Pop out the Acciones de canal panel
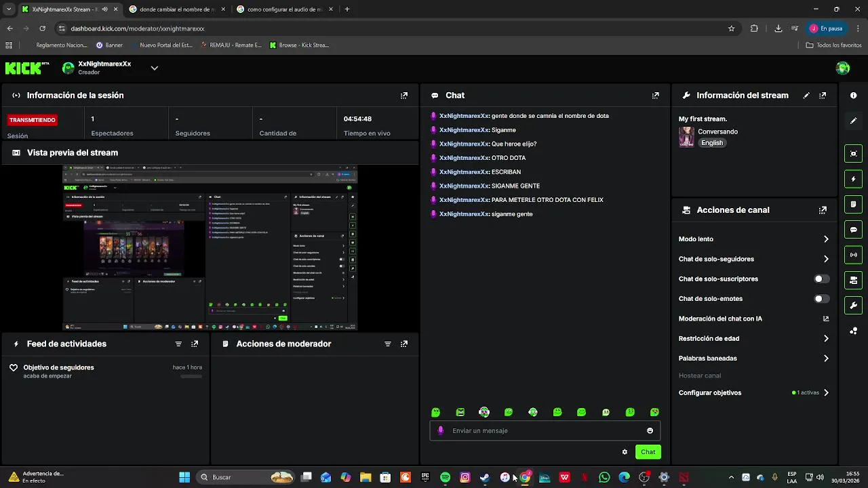Image resolution: width=868 pixels, height=488 pixels. point(823,210)
